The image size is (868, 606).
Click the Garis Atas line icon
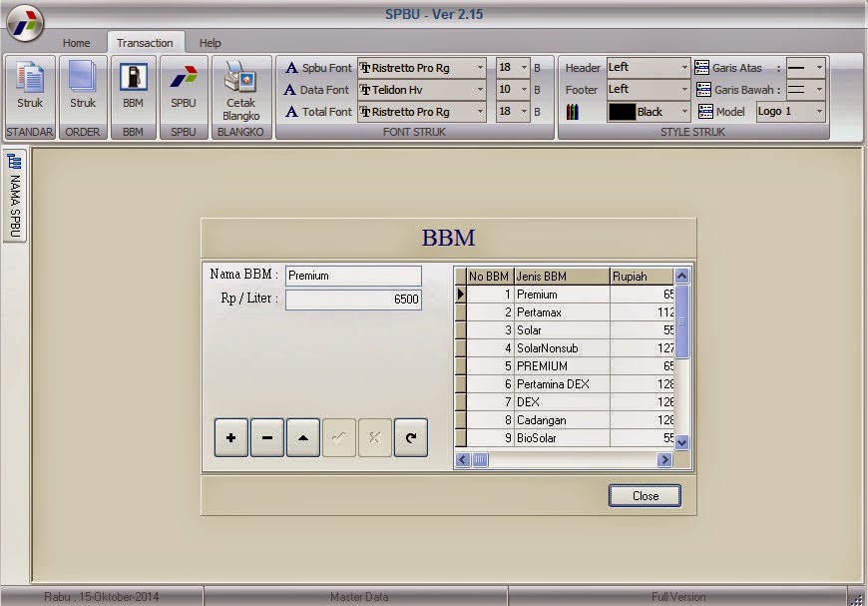702,68
